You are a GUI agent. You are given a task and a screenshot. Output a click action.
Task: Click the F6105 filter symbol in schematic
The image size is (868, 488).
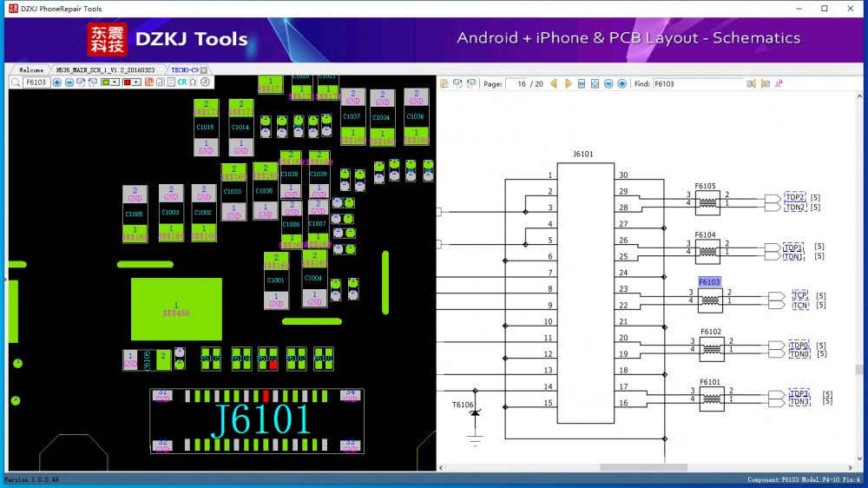pos(707,202)
